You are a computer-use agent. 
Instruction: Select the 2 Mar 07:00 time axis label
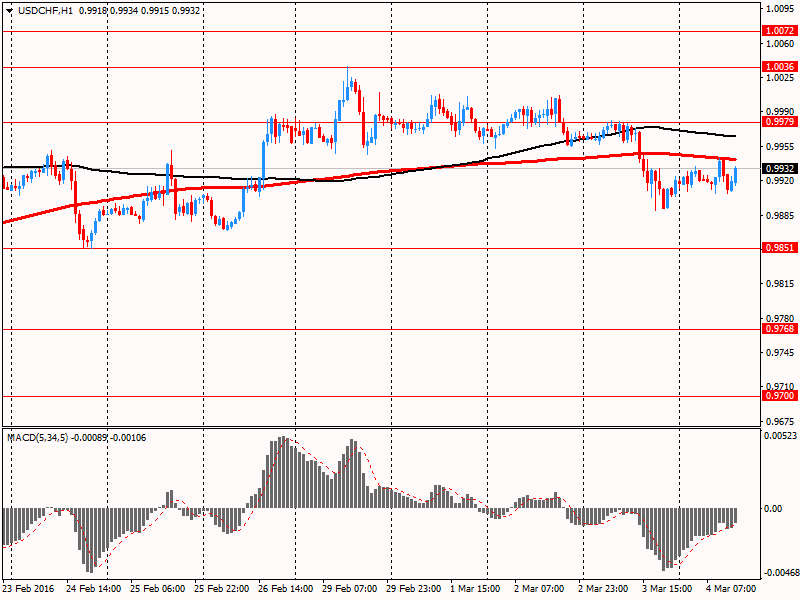pos(539,589)
